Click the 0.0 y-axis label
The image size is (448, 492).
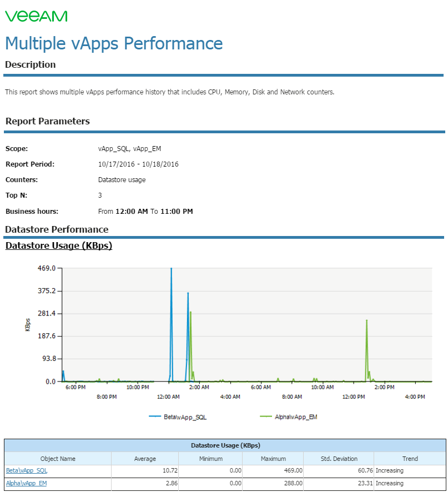[51, 381]
